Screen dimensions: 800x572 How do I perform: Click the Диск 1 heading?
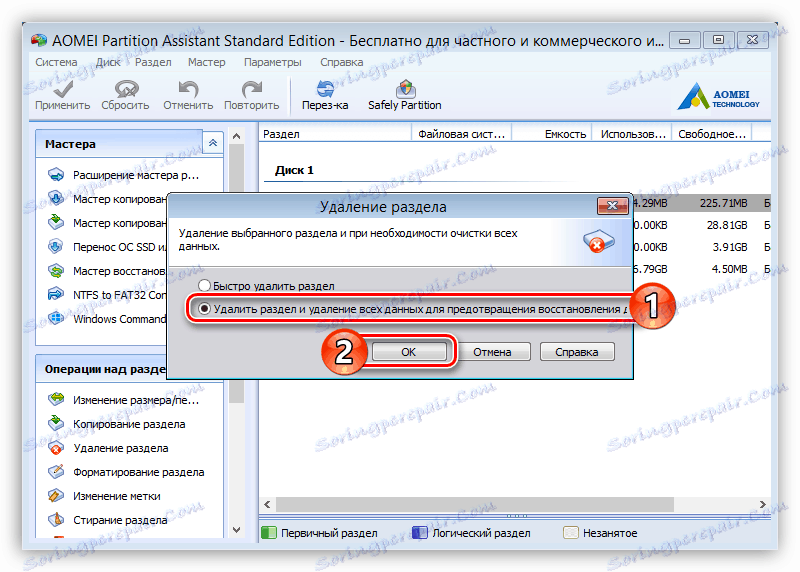[x=294, y=170]
